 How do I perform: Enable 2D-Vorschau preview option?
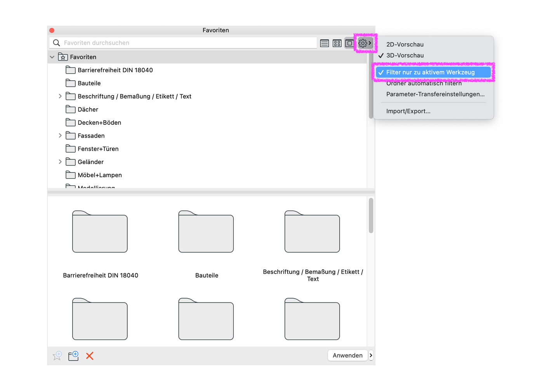[x=405, y=44]
